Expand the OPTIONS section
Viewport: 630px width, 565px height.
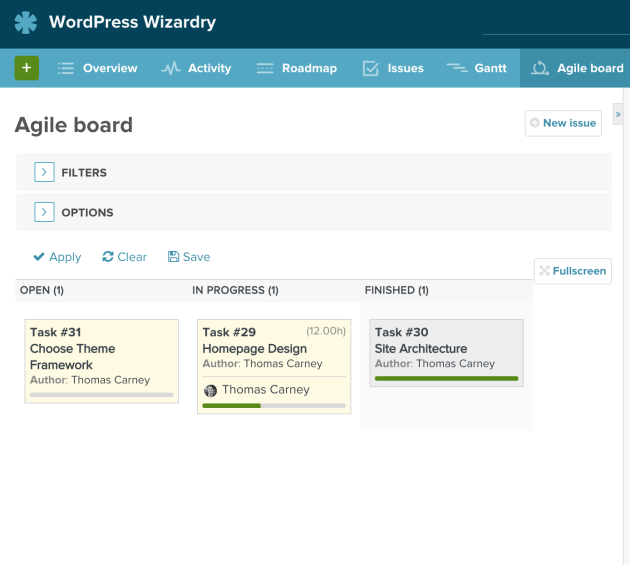pyautogui.click(x=44, y=212)
